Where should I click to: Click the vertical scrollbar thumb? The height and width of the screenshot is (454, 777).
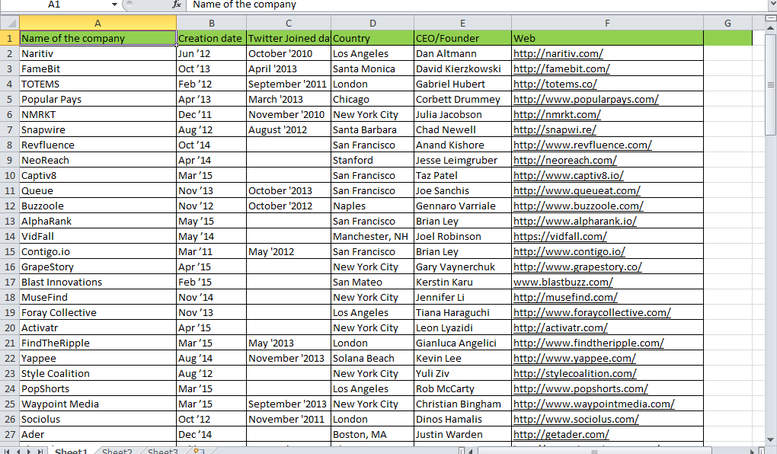[x=771, y=84]
